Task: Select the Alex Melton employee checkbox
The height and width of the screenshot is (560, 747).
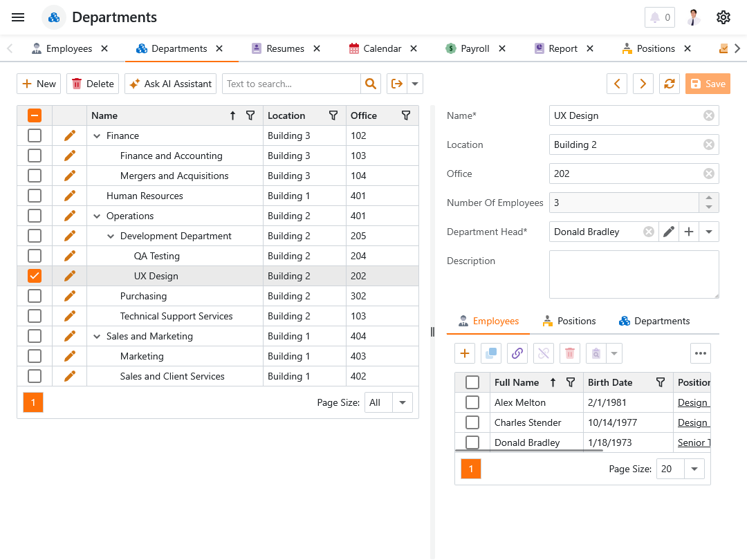Action: tap(472, 402)
